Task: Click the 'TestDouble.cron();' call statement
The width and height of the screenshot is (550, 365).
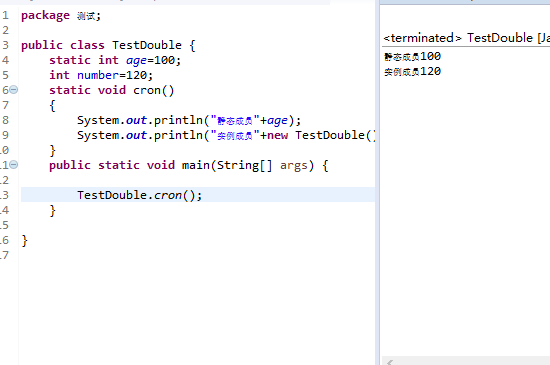Action: 140,195
